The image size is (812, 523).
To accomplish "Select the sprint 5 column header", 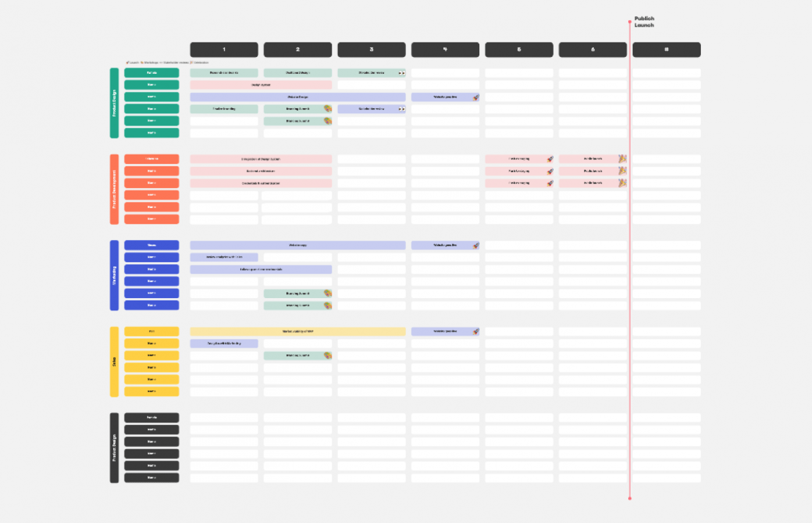I will [519, 49].
